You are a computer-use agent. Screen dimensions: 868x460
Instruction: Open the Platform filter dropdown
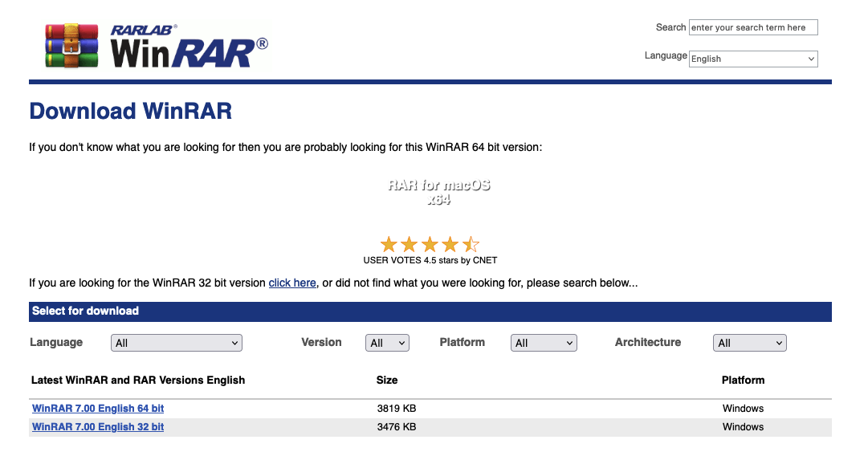544,343
